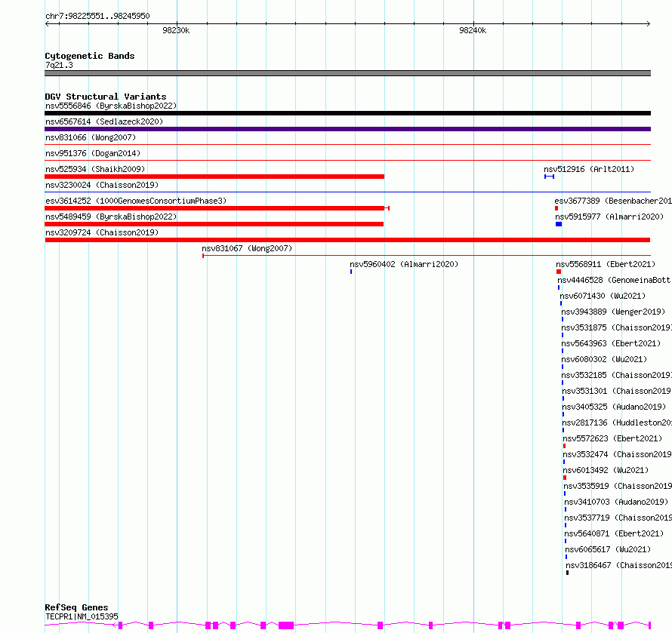
Task: Click nsv5572623 (Ebert2021) label
Action: pyautogui.click(x=612, y=438)
